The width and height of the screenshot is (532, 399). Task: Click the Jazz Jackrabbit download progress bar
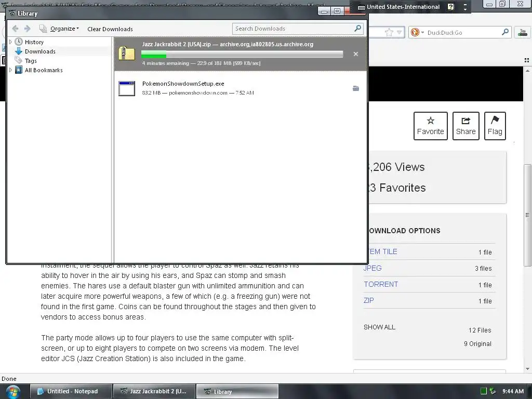(x=242, y=54)
